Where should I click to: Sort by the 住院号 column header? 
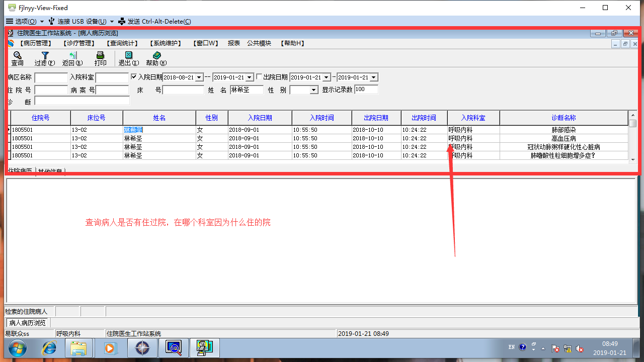[41, 118]
